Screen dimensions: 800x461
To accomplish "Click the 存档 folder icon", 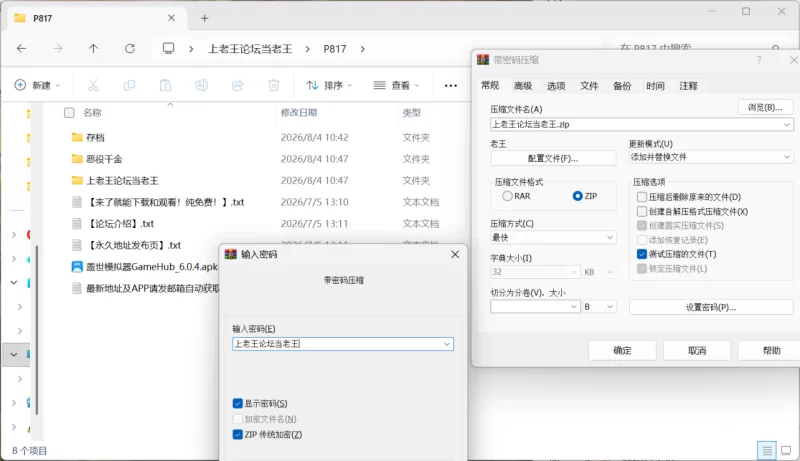I will [x=77, y=137].
